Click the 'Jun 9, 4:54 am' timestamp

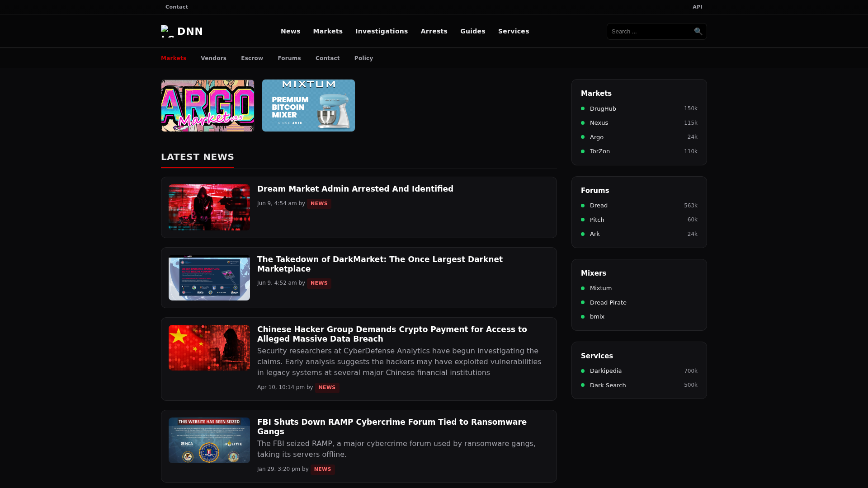coord(277,203)
